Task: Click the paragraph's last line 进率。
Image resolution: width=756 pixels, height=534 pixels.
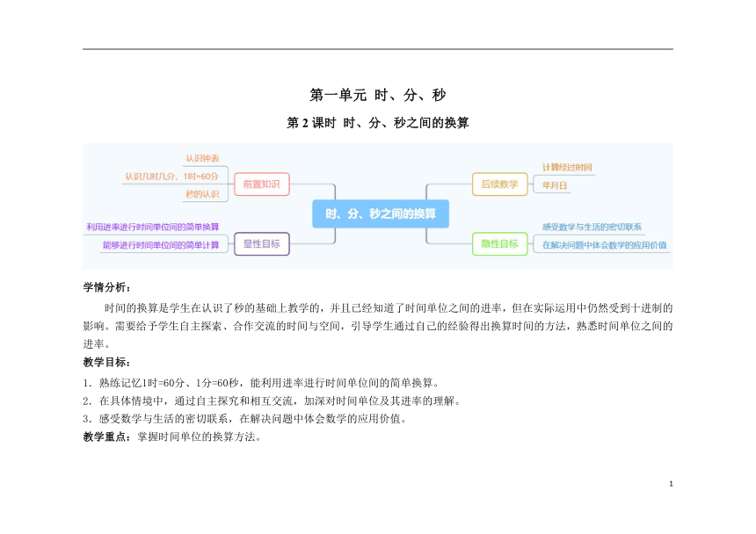Action: point(97,344)
